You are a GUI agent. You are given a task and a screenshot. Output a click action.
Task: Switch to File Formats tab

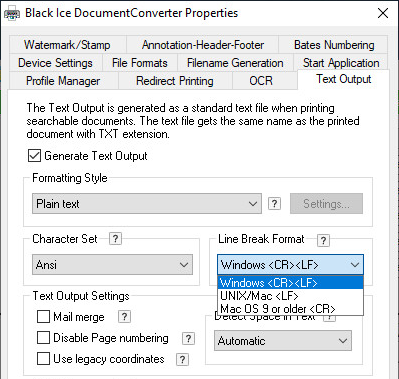click(x=140, y=63)
